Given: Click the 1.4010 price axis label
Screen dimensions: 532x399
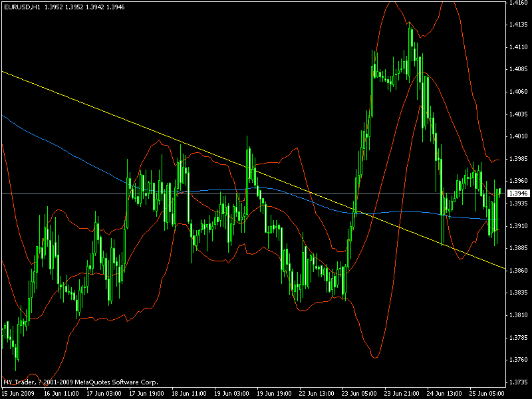Looking at the screenshot, I should [519, 136].
